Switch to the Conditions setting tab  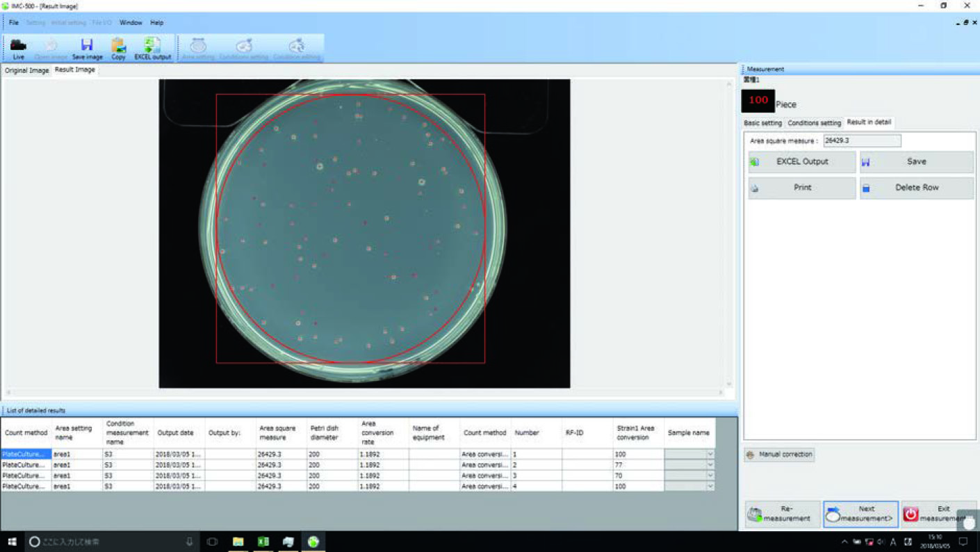point(814,123)
